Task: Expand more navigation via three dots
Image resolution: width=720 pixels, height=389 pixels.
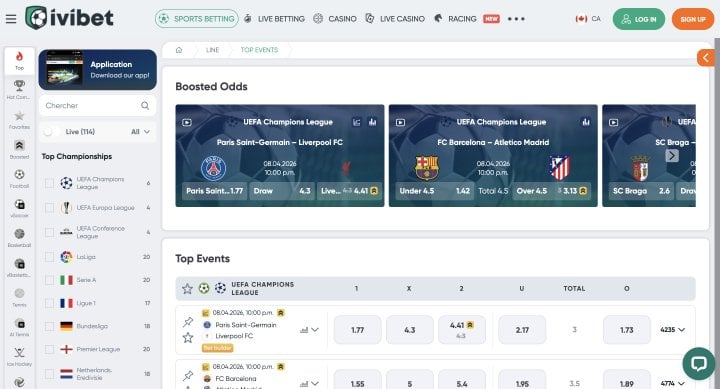Action: click(516, 19)
